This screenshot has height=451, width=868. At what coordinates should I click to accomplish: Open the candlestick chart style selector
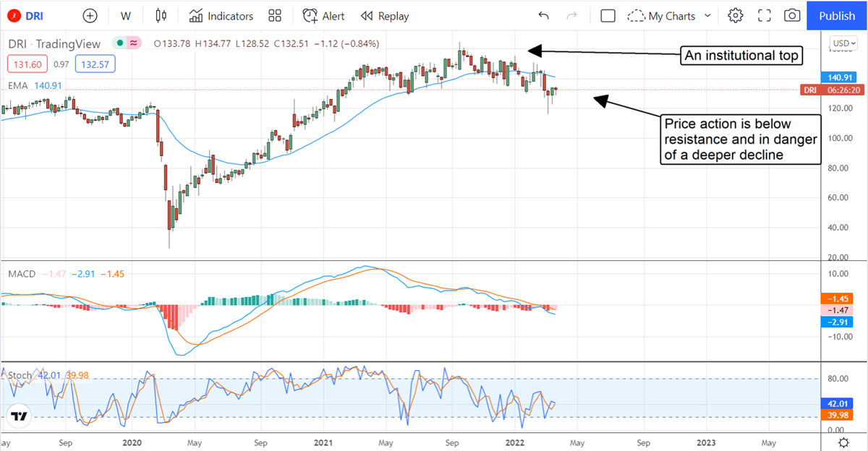161,16
